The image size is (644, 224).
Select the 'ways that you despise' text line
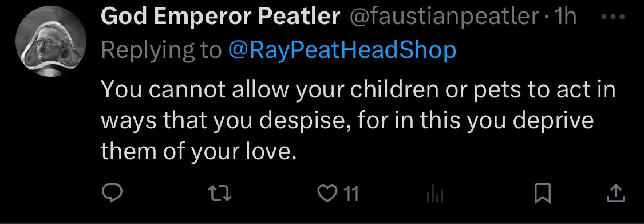[x=347, y=120]
